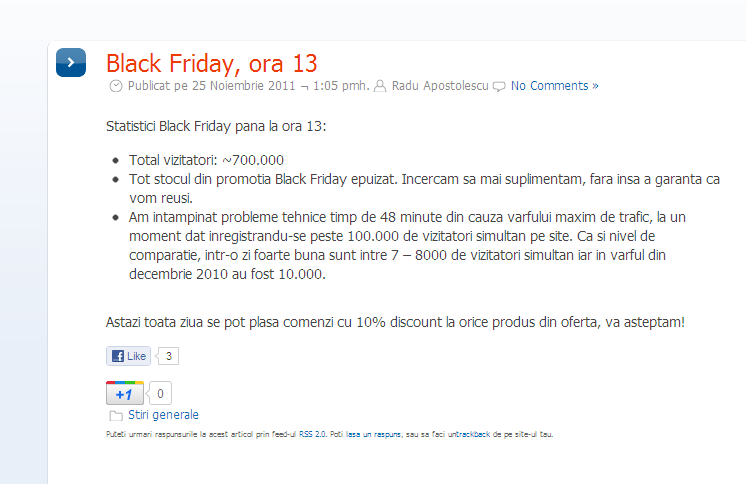746x484 pixels.
Task: Click the 10% discount closing paragraph
Action: (395, 321)
